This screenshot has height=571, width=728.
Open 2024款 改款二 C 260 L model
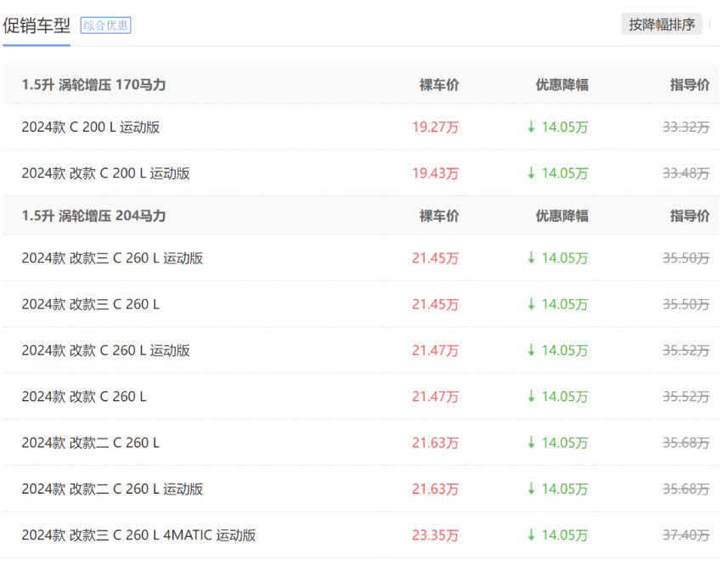[90, 443]
